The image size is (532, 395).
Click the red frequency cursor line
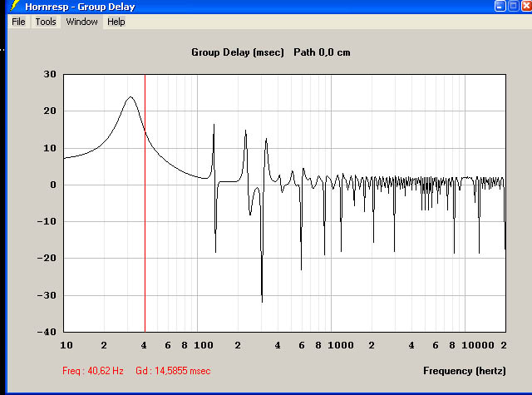pos(145,203)
